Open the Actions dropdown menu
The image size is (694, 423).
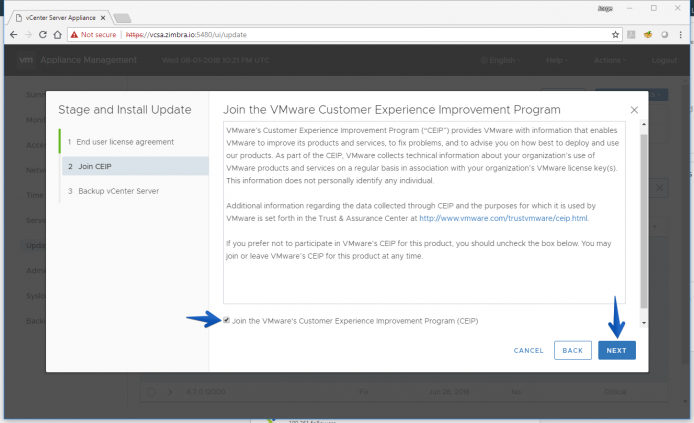(610, 60)
